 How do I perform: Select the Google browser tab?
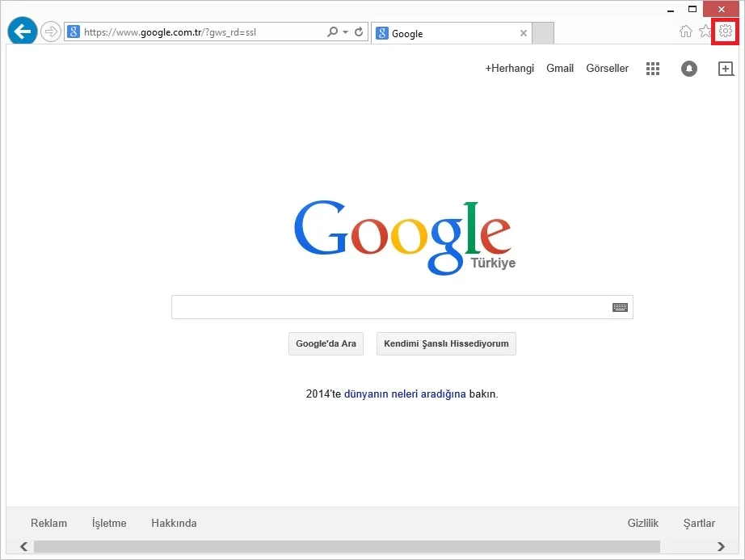pyautogui.click(x=452, y=33)
